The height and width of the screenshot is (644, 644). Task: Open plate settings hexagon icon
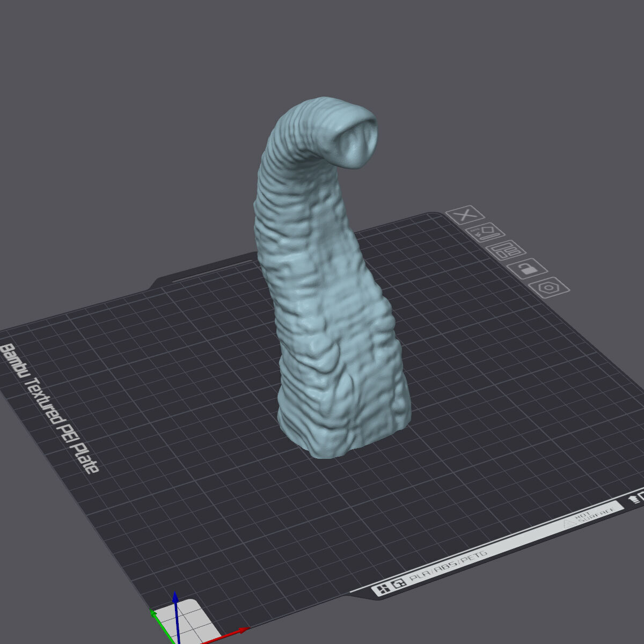548,287
